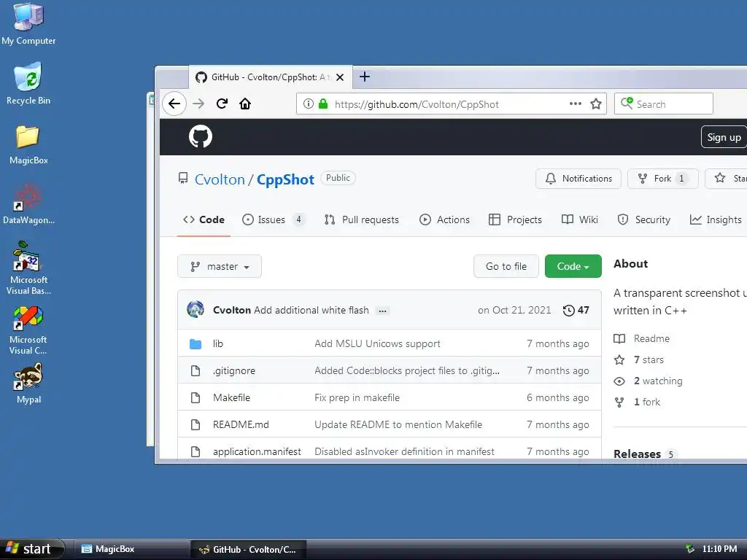Click the .gitignore file icon
Screen dimensions: 747x560
196,370
